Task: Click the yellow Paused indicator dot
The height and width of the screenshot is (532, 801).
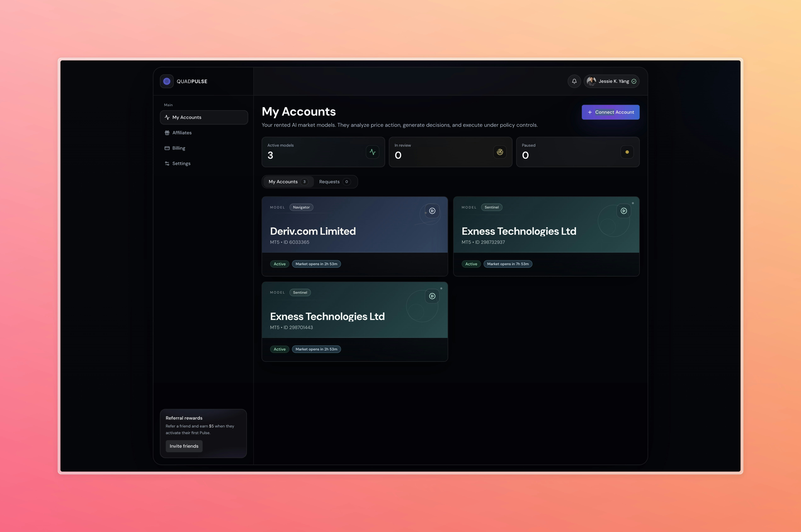Action: [x=627, y=152]
